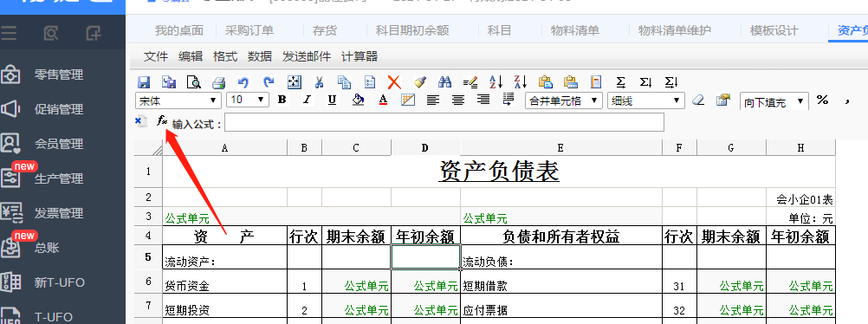The height and width of the screenshot is (324, 868).
Task: Click the Save floppy disk icon
Action: (x=144, y=82)
